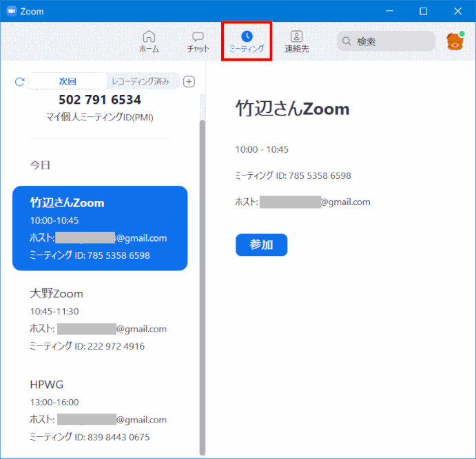The image size is (476, 459).
Task: Click the Zoom logo in title bar
Action: point(12,11)
